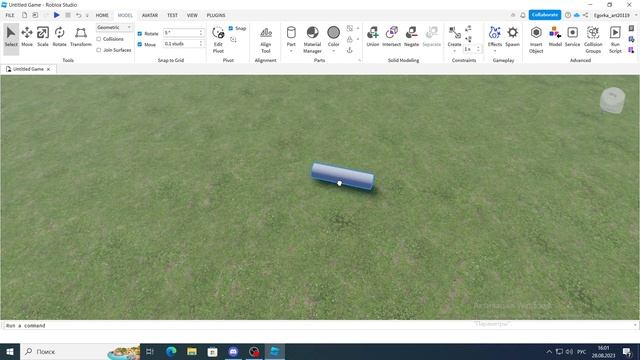Pick the Scale tool
Screen dimensions: 640x360
(43, 37)
